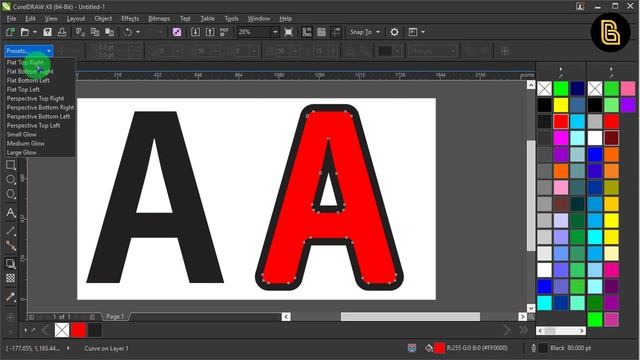Select the Text tool

[11, 213]
